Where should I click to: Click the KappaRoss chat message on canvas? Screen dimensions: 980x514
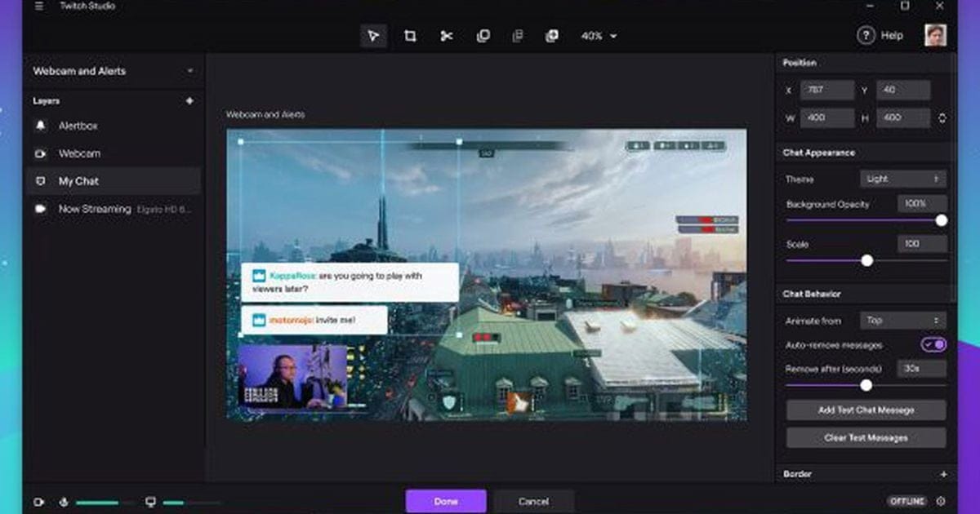(350, 281)
